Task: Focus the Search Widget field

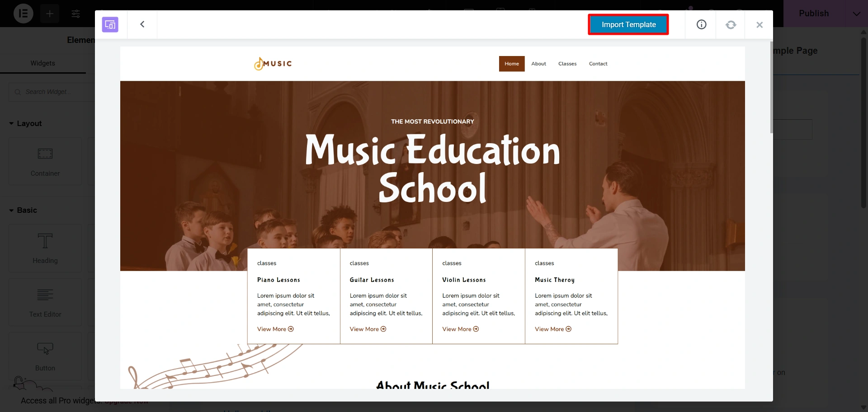Action: point(52,92)
